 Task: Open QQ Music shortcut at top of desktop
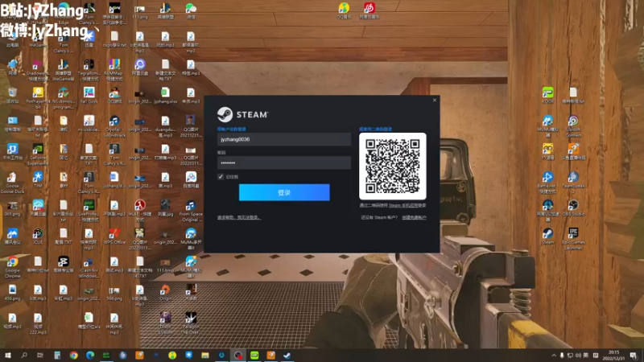[345, 10]
